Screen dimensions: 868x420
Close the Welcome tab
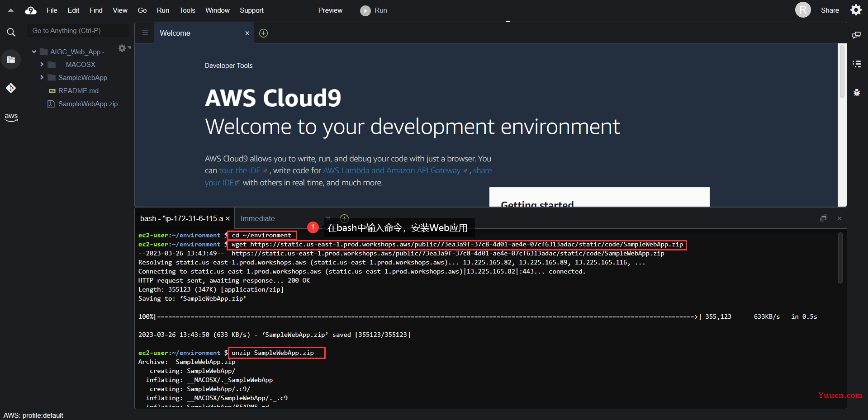(247, 33)
